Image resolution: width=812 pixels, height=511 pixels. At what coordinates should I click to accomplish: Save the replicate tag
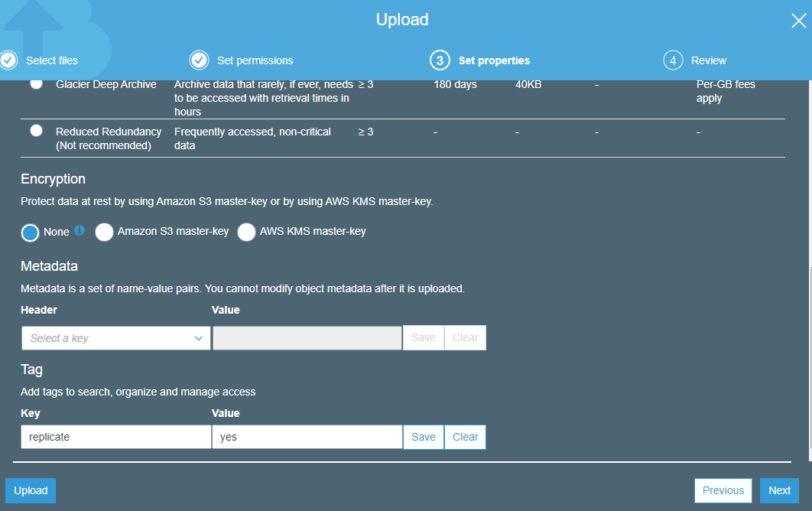(x=423, y=437)
